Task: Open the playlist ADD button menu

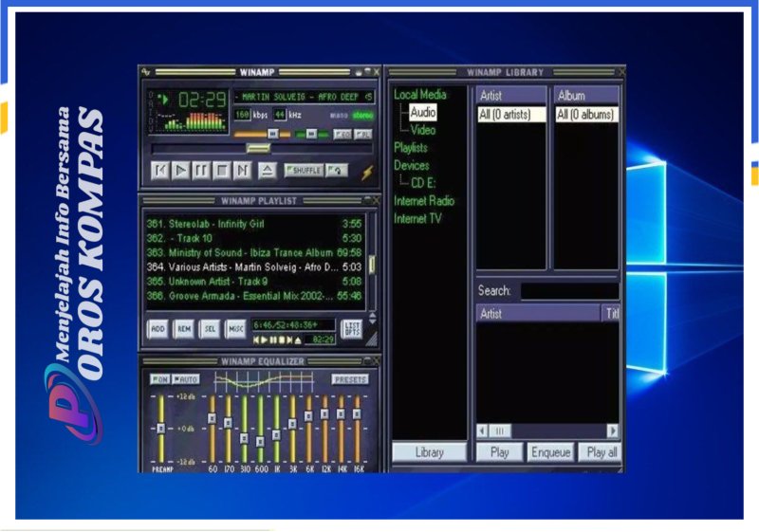Action: pyautogui.click(x=157, y=328)
